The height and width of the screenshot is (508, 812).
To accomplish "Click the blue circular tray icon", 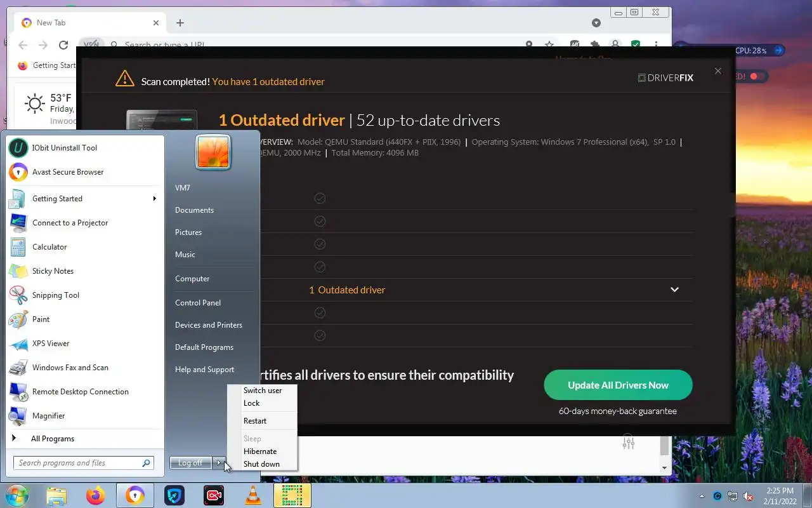I will pos(717,496).
